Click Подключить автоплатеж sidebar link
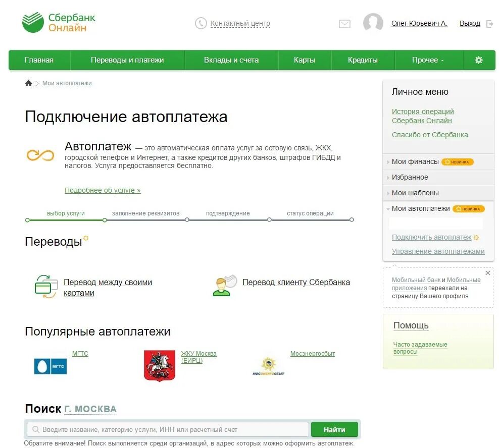This screenshot has width=499, height=448. [x=431, y=237]
